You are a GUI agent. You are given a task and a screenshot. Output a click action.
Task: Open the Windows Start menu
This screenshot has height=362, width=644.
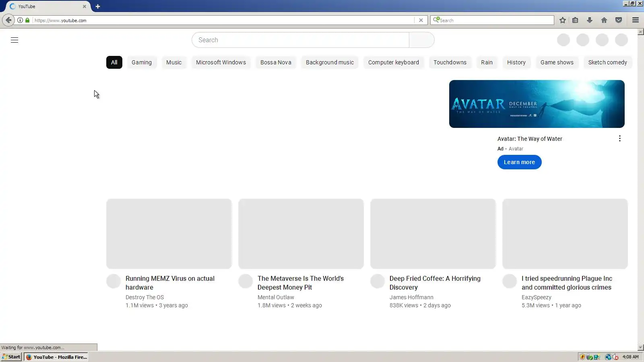pyautogui.click(x=11, y=357)
